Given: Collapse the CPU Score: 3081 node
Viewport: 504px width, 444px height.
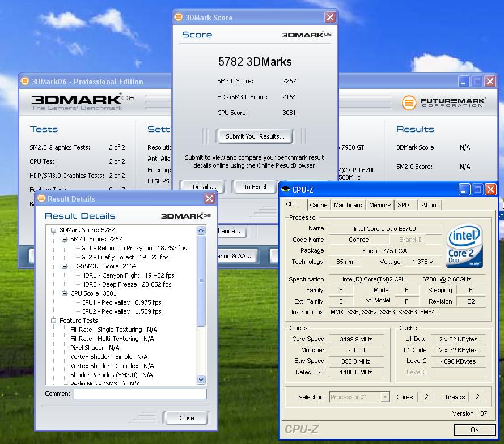Looking at the screenshot, I should 64,293.
